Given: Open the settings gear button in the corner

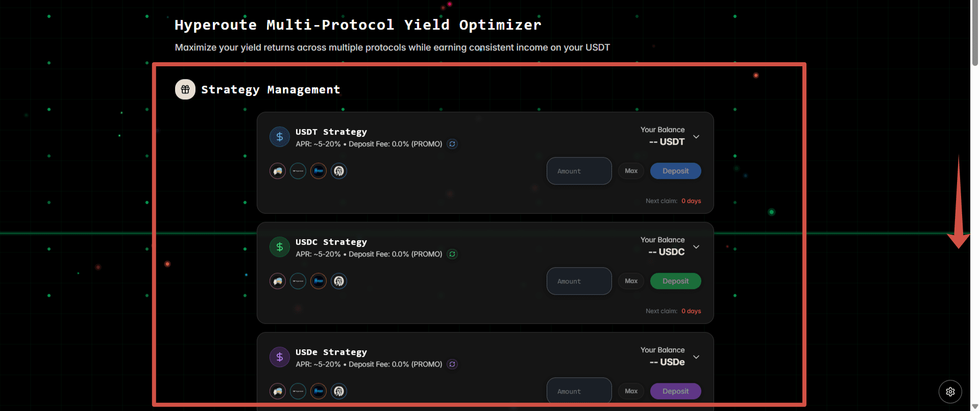Looking at the screenshot, I should pos(950,392).
